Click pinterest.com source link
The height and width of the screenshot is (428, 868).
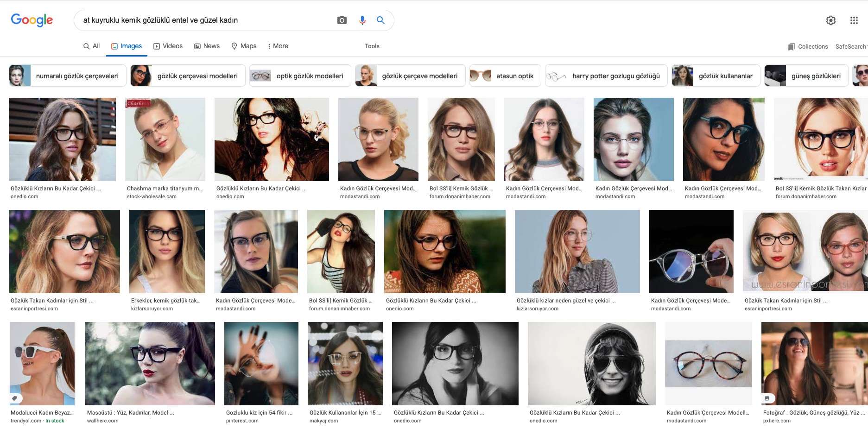click(x=242, y=421)
